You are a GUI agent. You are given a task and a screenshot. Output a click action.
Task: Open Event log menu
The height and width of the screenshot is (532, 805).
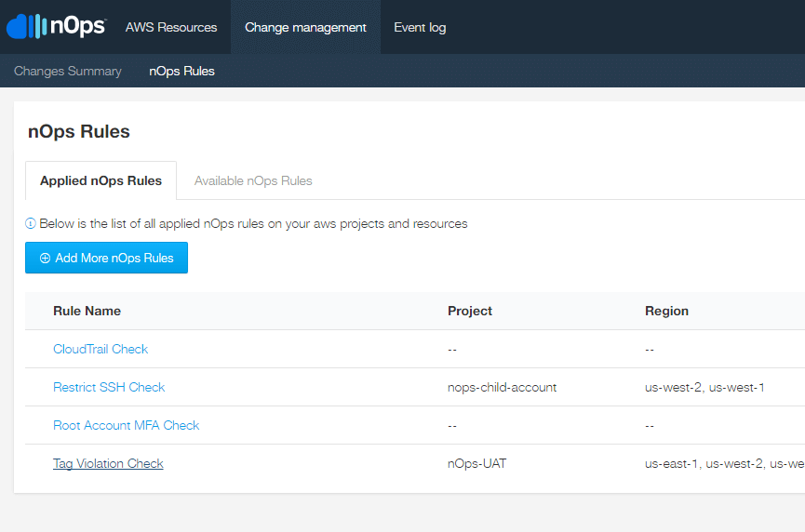tap(420, 27)
